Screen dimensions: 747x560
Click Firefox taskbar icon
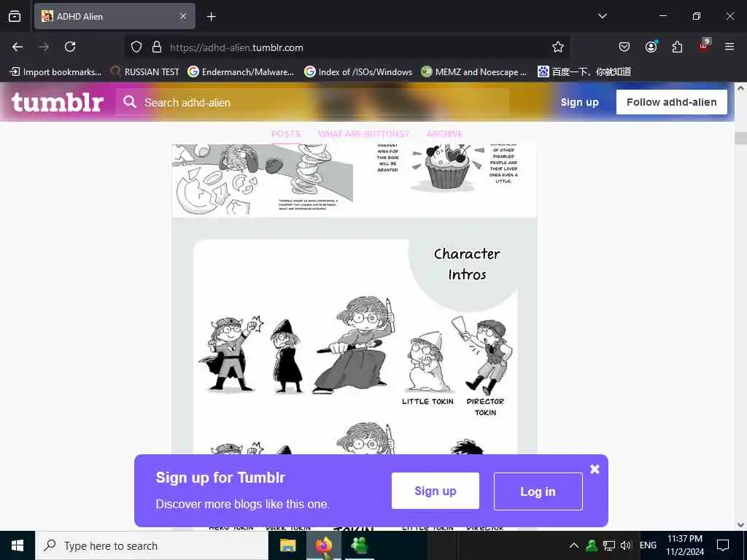pyautogui.click(x=323, y=545)
